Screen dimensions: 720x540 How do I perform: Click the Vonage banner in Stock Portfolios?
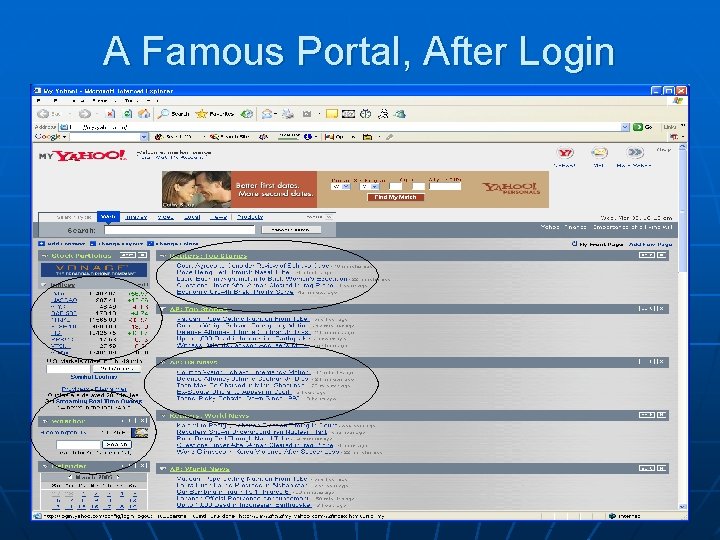pos(94,270)
